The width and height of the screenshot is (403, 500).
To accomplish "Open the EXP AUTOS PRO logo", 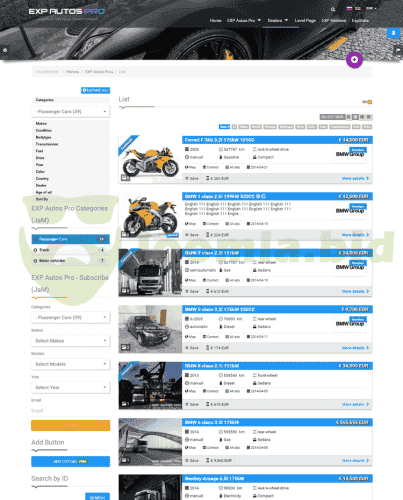I will 67,11.
